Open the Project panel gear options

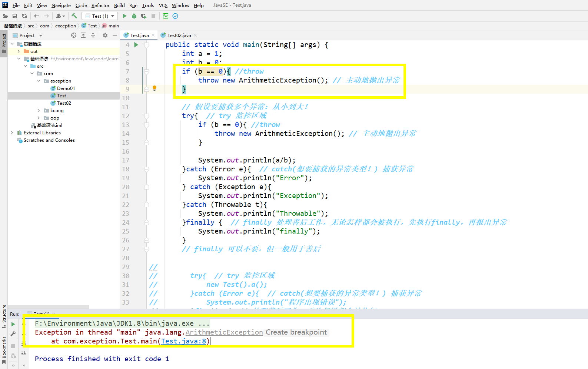tap(105, 35)
